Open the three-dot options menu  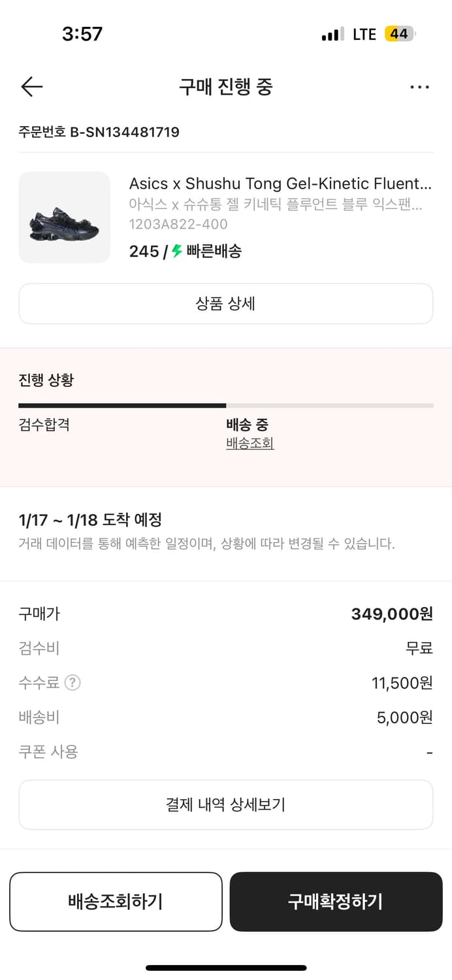[420, 86]
